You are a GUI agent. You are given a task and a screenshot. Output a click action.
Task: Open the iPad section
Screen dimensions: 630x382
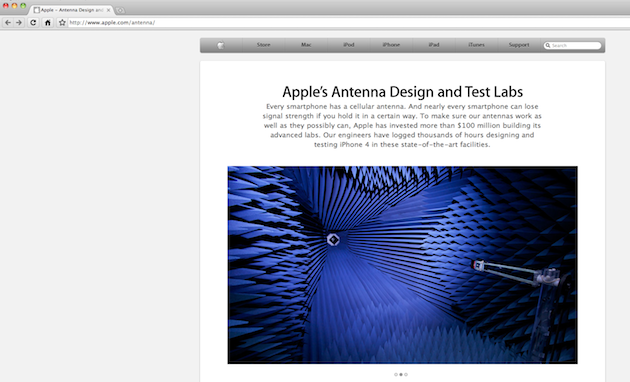tap(434, 45)
